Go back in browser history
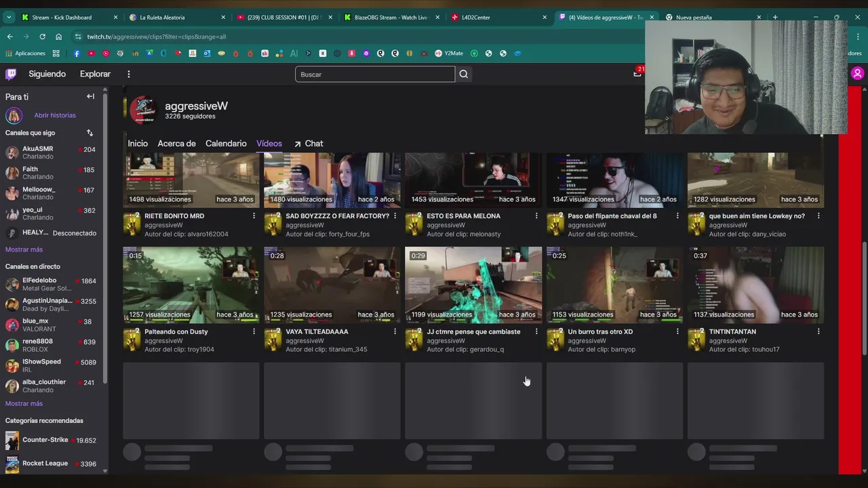Screen dimensions: 868x488 tap(9, 37)
